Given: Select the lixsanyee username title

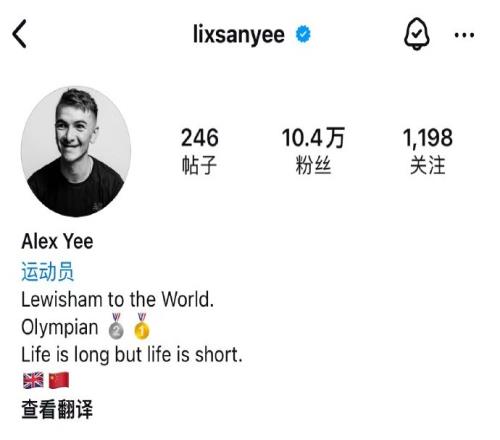Looking at the screenshot, I should click(x=239, y=35).
